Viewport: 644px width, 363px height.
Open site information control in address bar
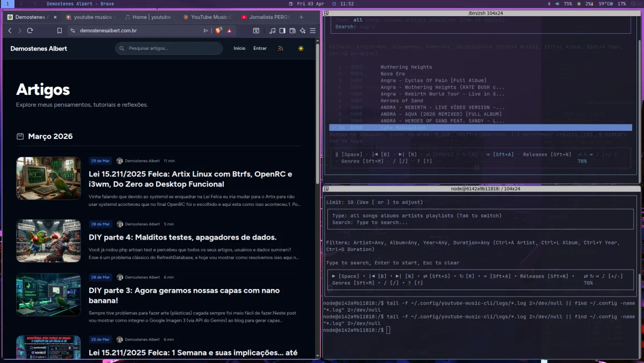pyautogui.click(x=74, y=31)
